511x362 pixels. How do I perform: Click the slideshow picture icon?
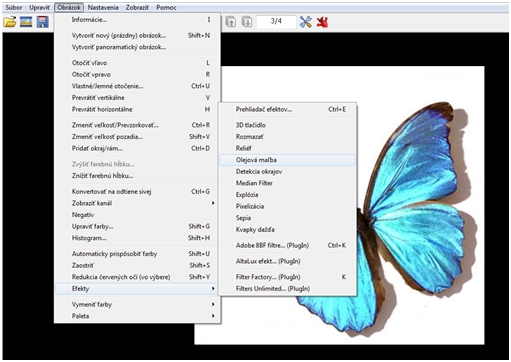coord(26,22)
